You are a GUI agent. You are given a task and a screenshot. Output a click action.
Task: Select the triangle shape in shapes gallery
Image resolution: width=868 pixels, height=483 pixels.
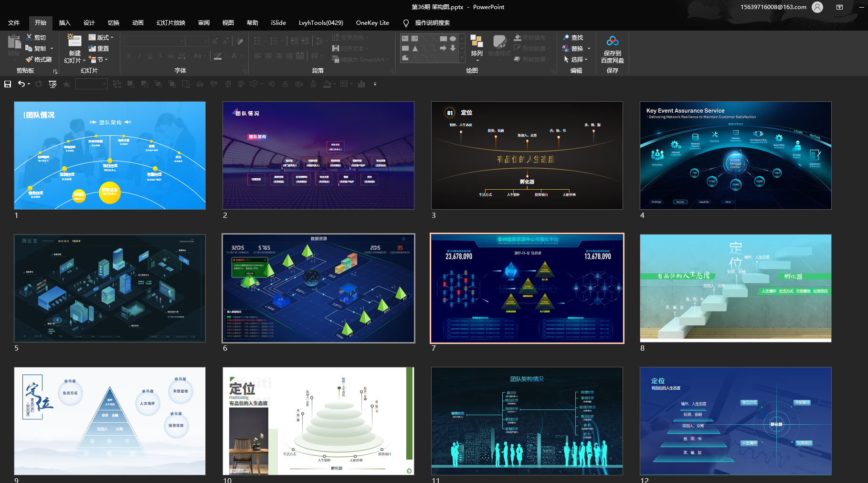click(x=415, y=48)
